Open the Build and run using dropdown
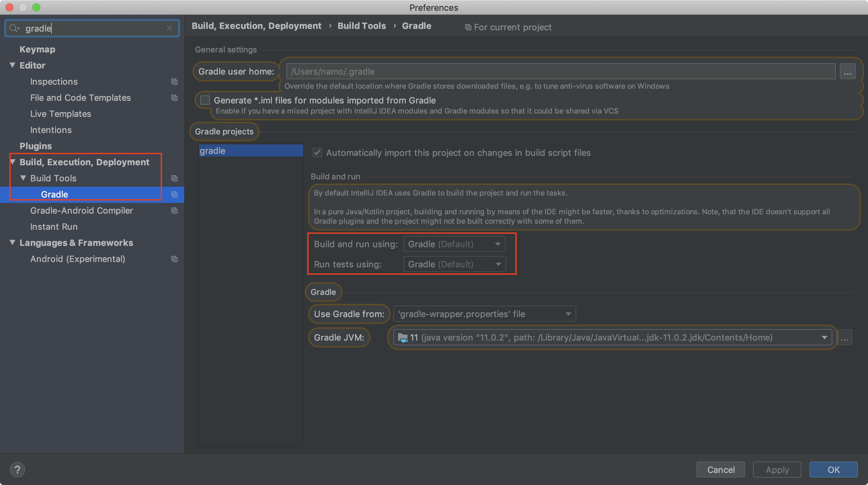868x485 pixels. (454, 244)
